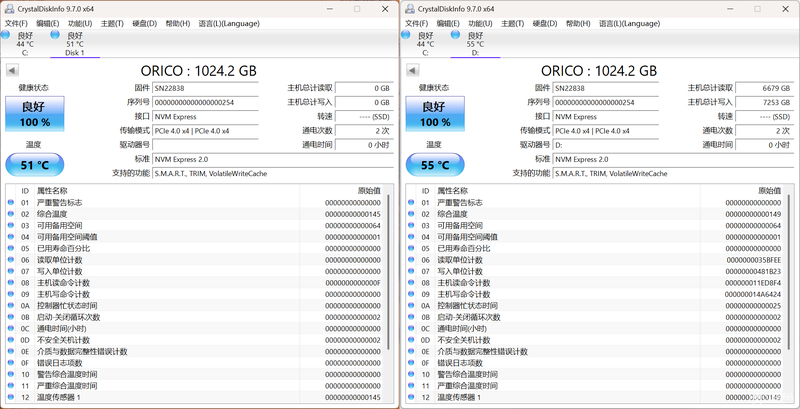The image size is (800, 409).
Task: Click status orb of row 01 in right window
Action: pyautogui.click(x=411, y=202)
